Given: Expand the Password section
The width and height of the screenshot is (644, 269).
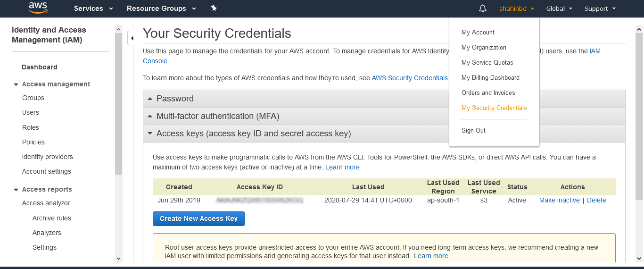Looking at the screenshot, I should point(175,99).
